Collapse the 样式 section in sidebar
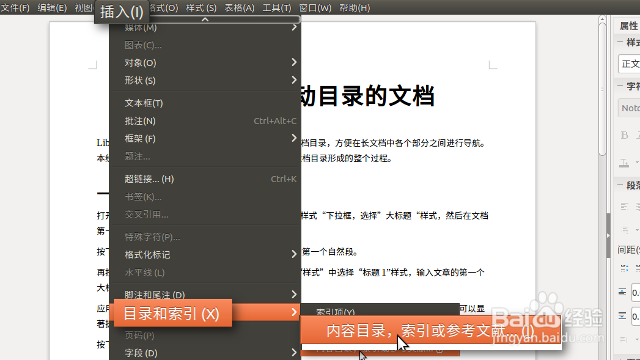Image resolution: width=640 pixels, height=360 pixels. [x=620, y=42]
